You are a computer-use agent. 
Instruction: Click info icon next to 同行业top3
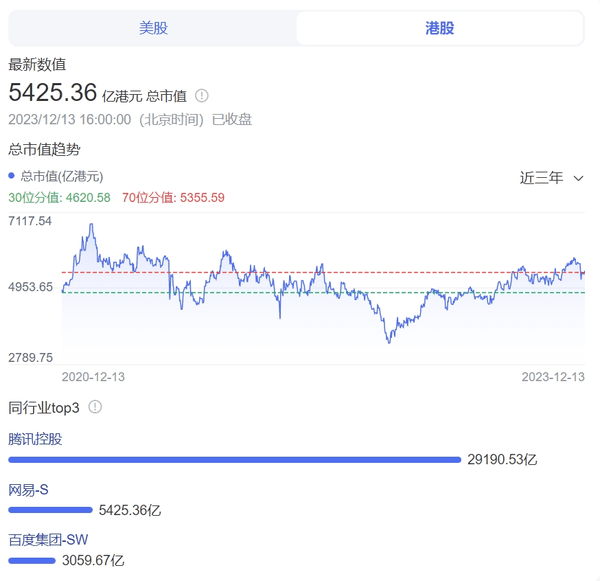(x=95, y=407)
